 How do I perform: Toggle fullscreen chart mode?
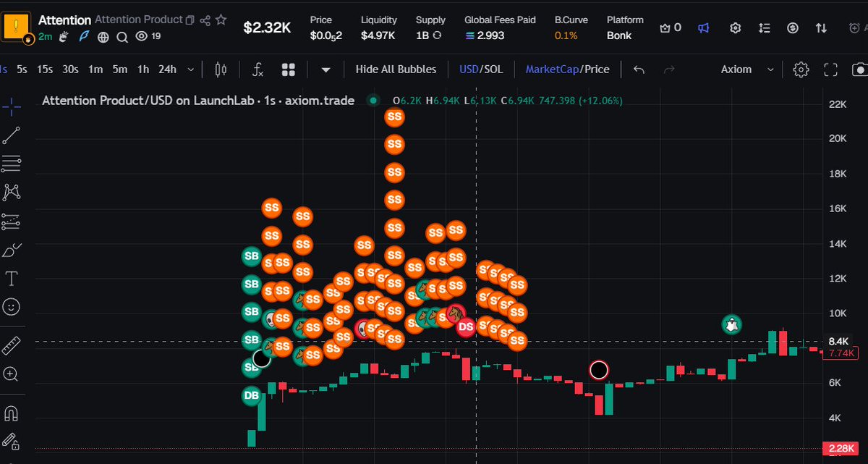click(830, 69)
